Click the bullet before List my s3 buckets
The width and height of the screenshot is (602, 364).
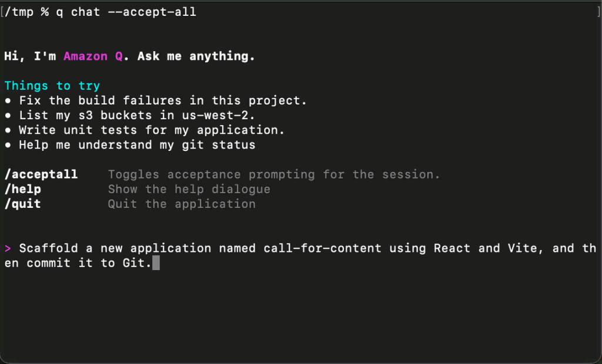[x=8, y=116]
